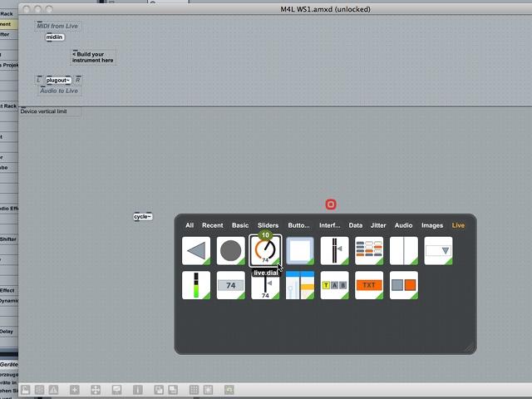Switch to the Recent tab

pyautogui.click(x=213, y=225)
